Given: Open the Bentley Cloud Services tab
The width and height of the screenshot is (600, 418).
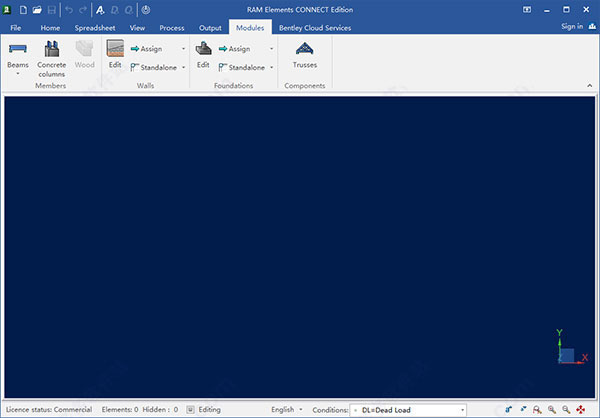Looking at the screenshot, I should [x=315, y=28].
